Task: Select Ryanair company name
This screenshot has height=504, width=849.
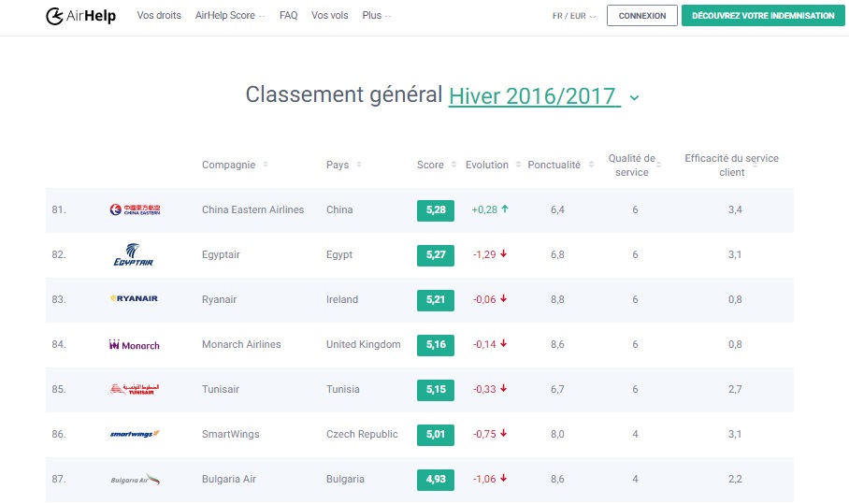Action: tap(220, 300)
